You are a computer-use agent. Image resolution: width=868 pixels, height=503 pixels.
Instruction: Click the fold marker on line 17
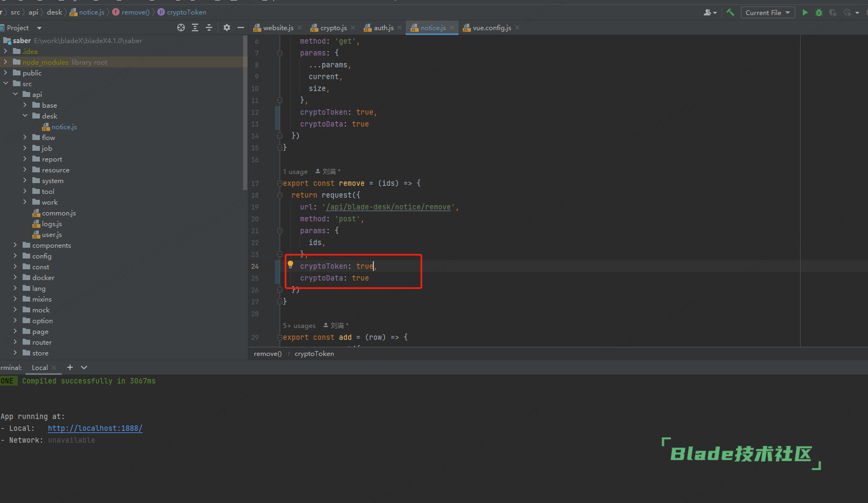pos(280,184)
